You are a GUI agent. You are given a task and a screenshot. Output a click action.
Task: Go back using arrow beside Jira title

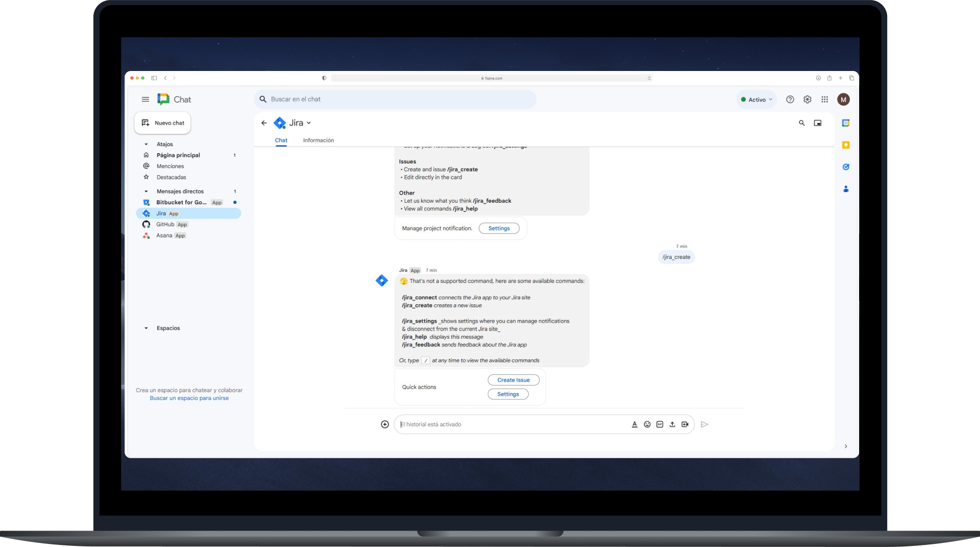click(264, 123)
